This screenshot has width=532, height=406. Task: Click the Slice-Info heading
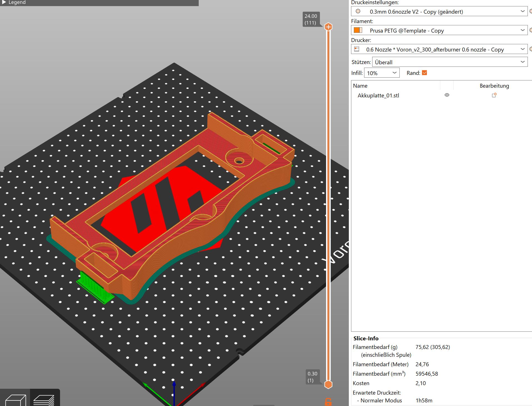click(x=366, y=338)
